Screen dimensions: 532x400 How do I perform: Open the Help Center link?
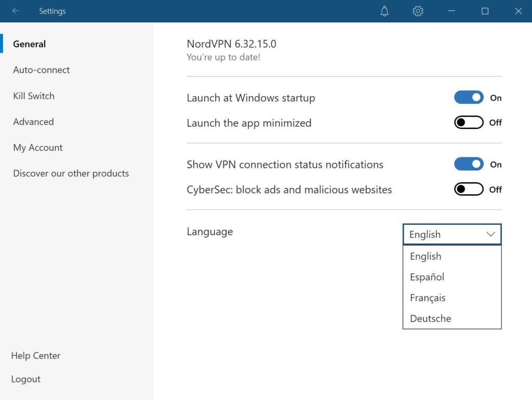click(x=36, y=355)
